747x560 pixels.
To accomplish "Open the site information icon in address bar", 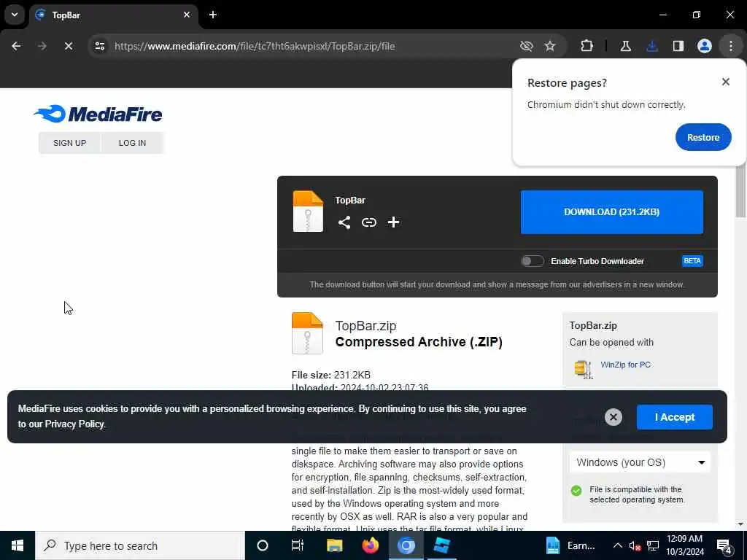I will tap(99, 46).
